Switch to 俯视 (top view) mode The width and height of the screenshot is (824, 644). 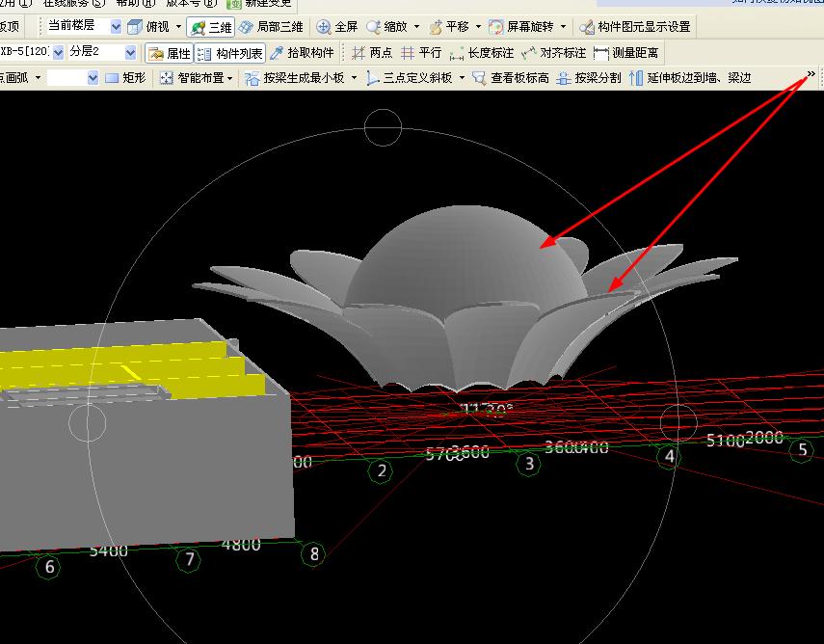154,27
